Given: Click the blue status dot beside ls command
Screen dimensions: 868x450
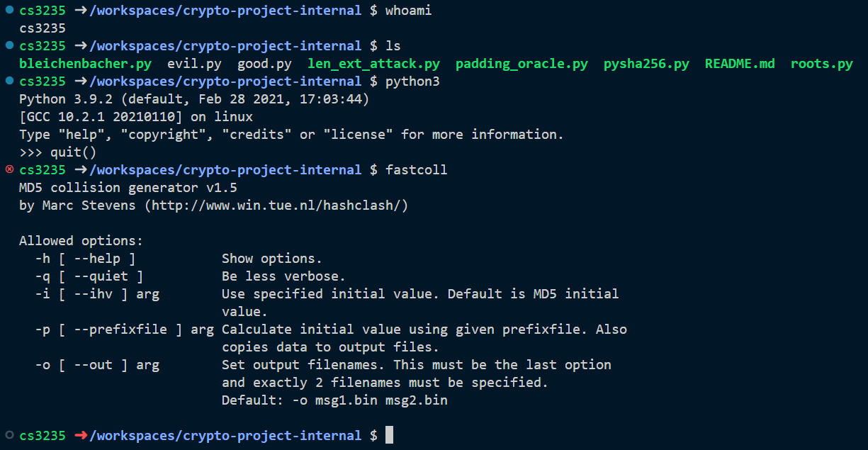Looking at the screenshot, I should coord(9,46).
